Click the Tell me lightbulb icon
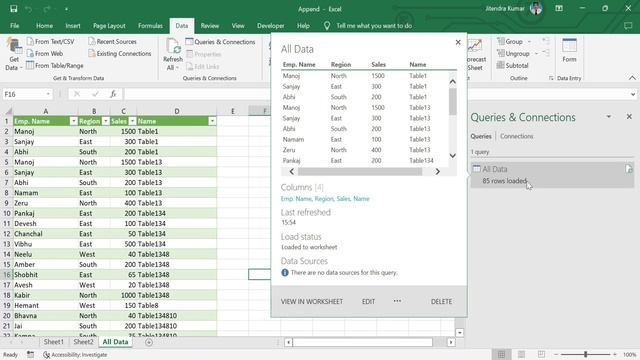The width and height of the screenshot is (640, 360). 327,26
